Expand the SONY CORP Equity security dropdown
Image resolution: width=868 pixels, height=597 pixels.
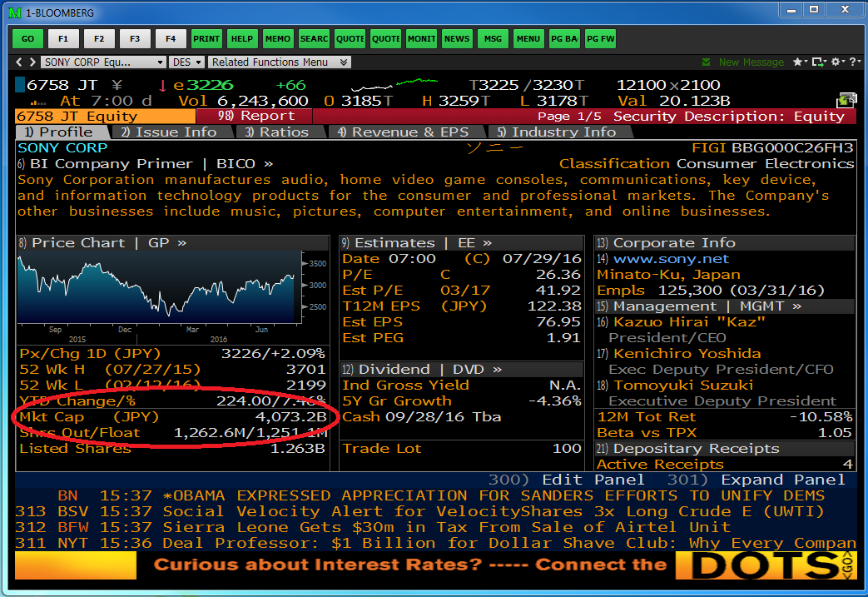point(160,62)
